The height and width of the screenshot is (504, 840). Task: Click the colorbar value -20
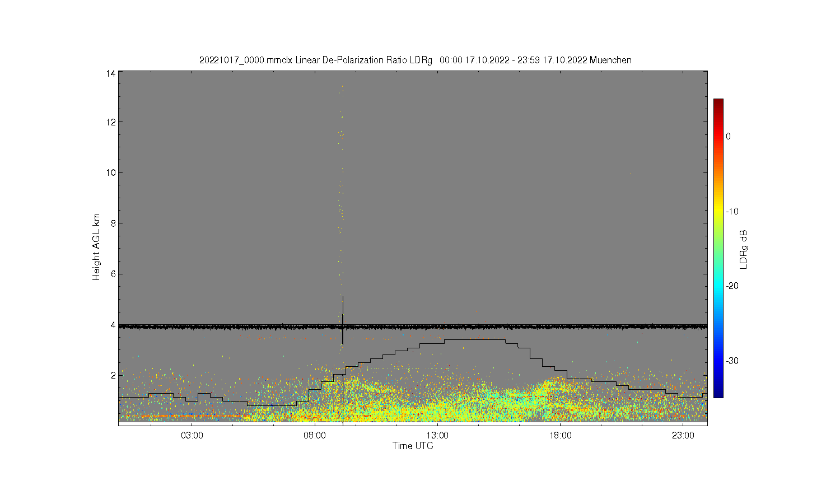732,286
